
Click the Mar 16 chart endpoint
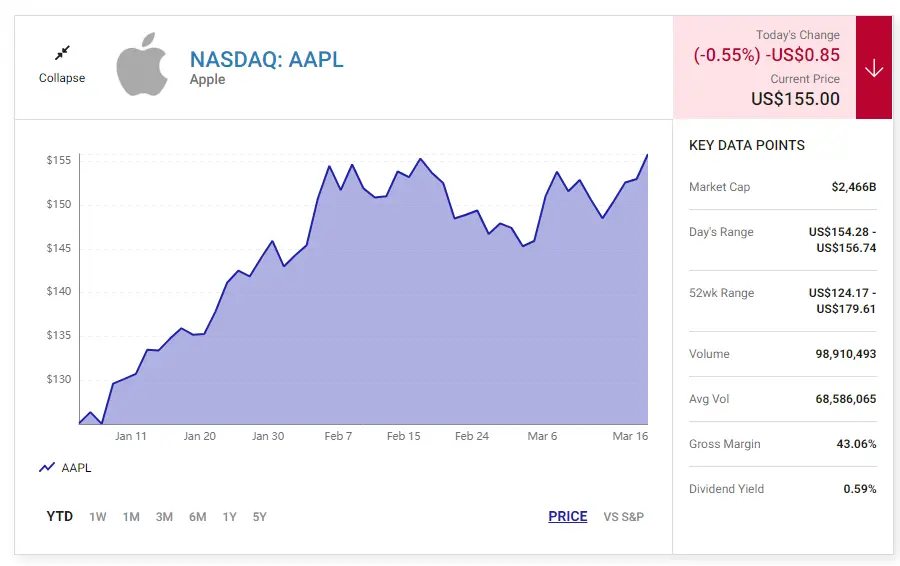click(647, 155)
